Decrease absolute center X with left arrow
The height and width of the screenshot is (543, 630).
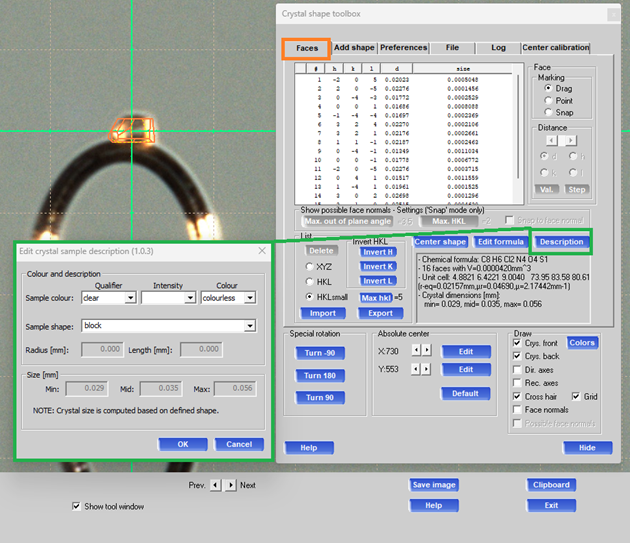coord(417,351)
